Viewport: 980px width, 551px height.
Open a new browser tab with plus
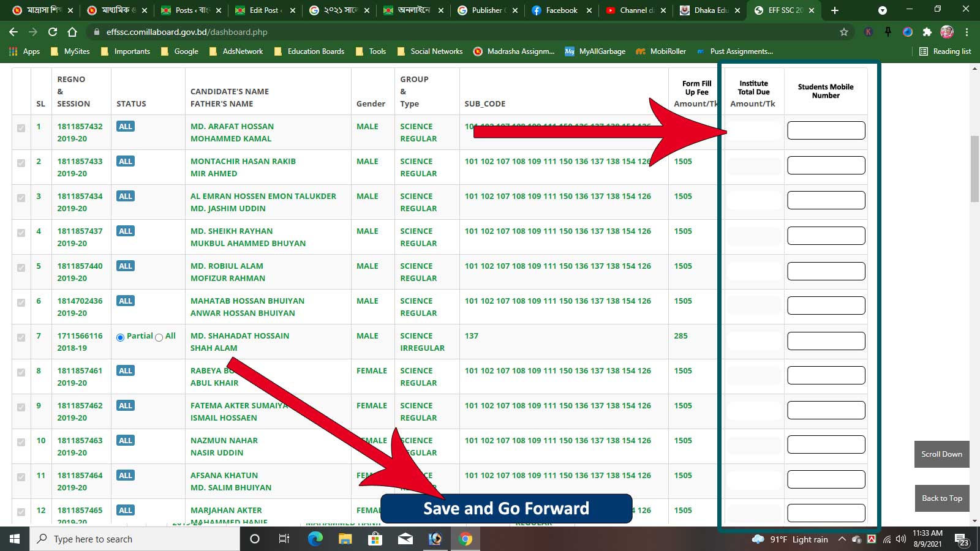coord(835,10)
